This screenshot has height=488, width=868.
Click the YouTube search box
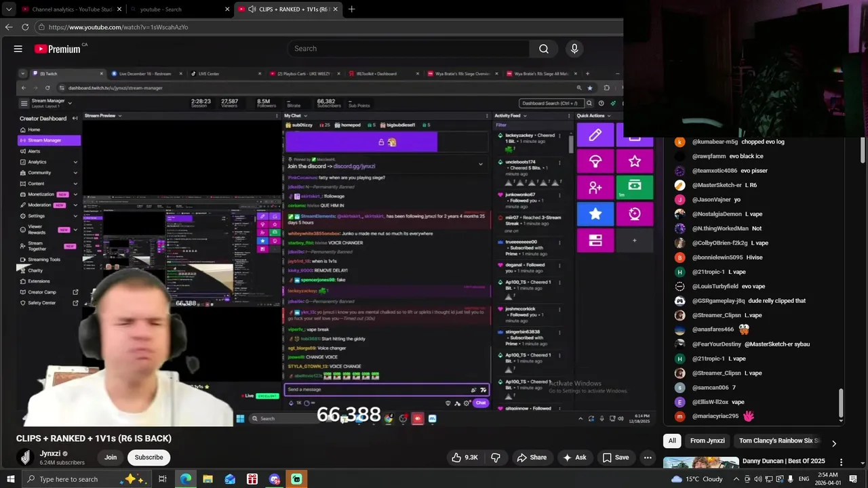[408, 49]
